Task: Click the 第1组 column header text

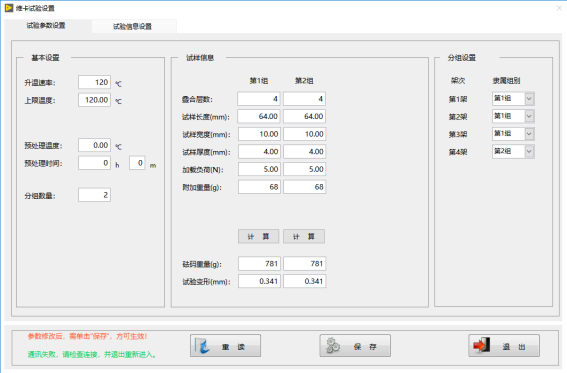Action: tap(259, 81)
